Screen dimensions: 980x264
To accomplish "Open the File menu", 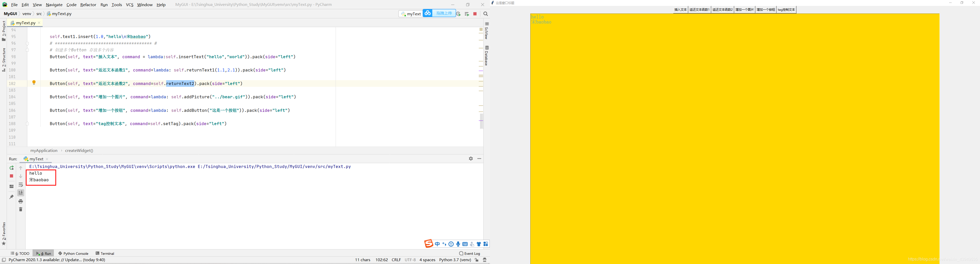I will coord(15,5).
